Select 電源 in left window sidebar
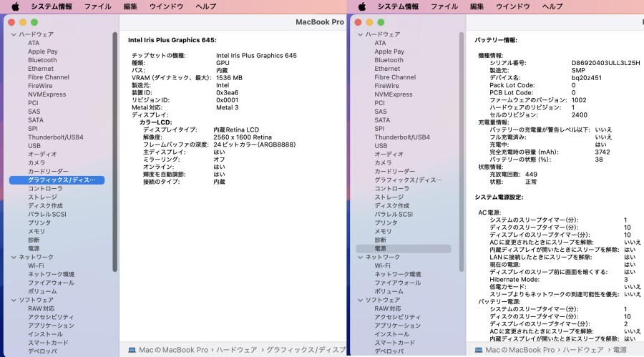The image size is (644, 357). click(x=34, y=248)
